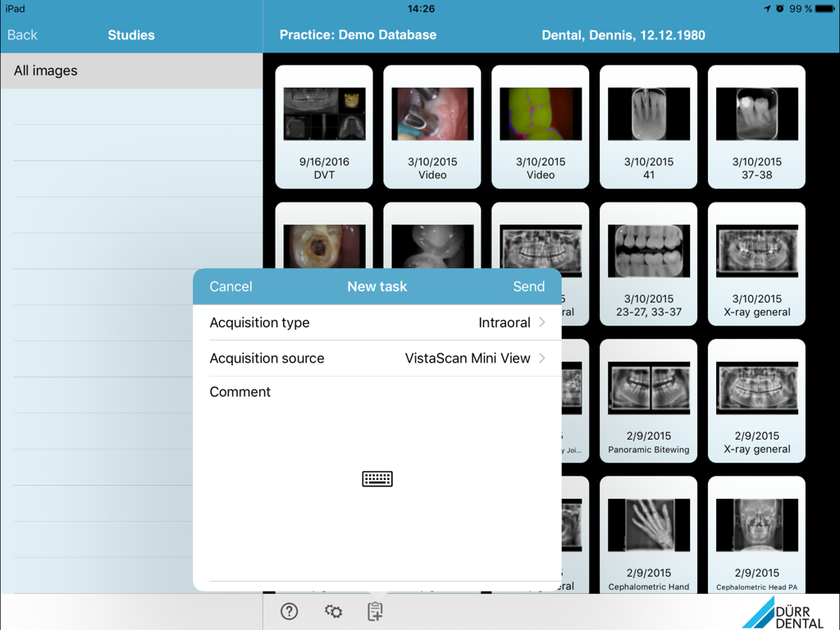Send the new task
840x630 pixels.
click(x=529, y=286)
